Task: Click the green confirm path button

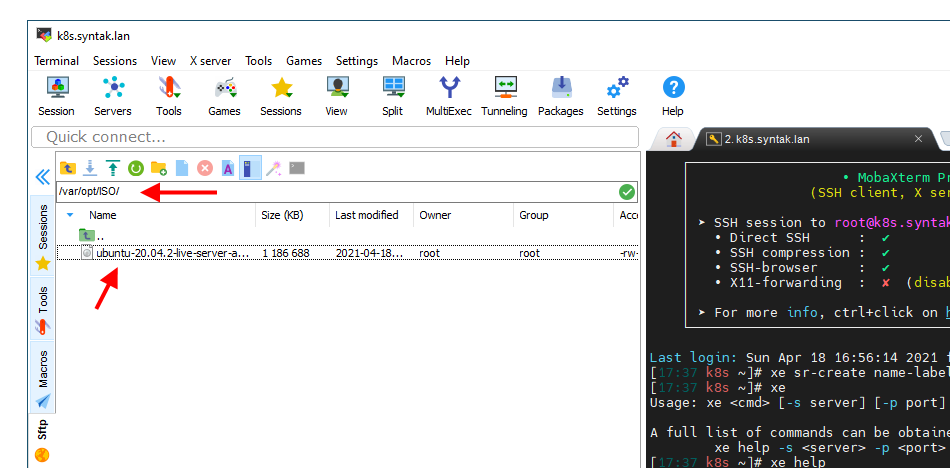Action: pos(627,192)
